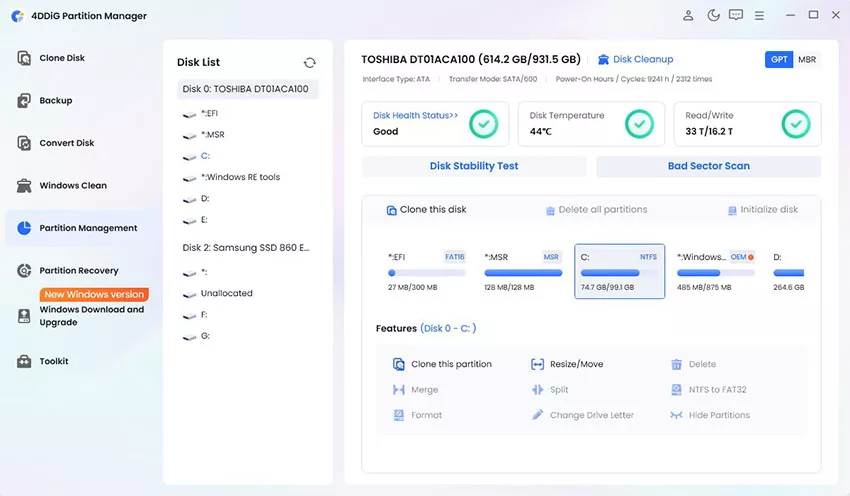This screenshot has height=496, width=850.
Task: Click Clone this disk
Action: (426, 210)
